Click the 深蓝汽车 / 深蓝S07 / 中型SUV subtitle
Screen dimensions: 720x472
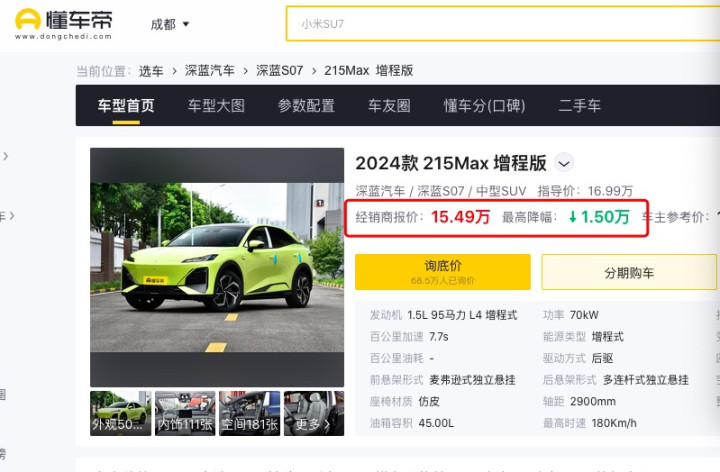(441, 191)
